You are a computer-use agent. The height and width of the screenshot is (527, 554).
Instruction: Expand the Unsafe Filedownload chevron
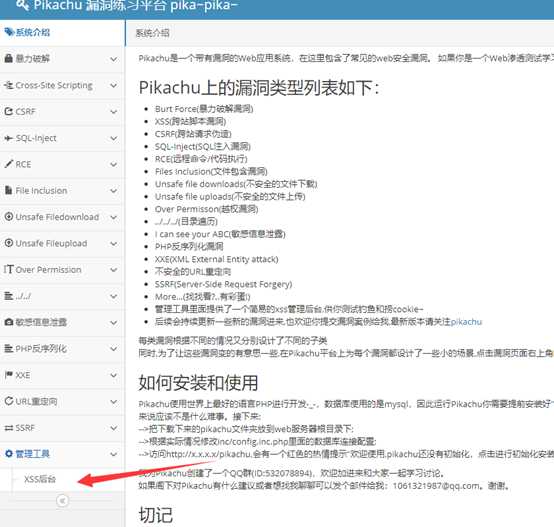pyautogui.click(x=113, y=217)
